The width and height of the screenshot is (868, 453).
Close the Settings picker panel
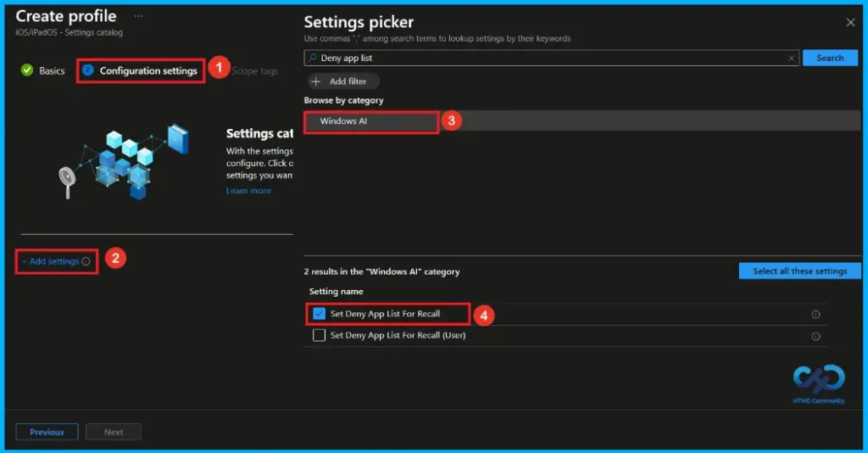[x=850, y=22]
